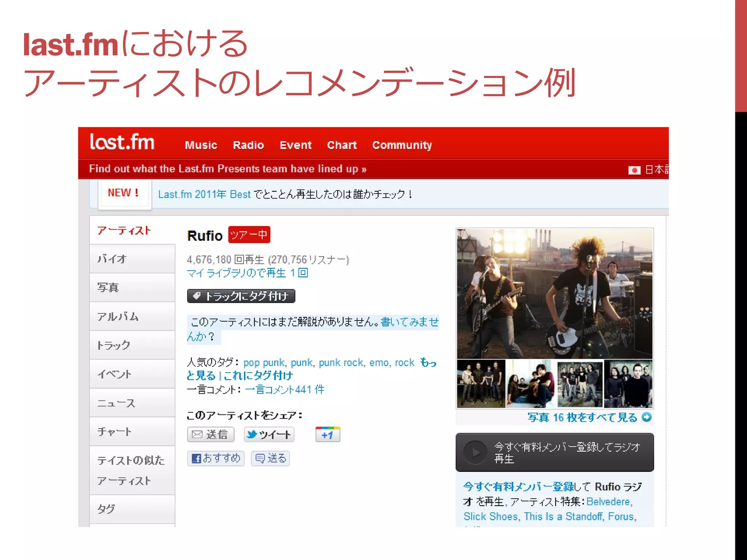
Task: Click the Facebook おすすめ button
Action: tap(216, 458)
